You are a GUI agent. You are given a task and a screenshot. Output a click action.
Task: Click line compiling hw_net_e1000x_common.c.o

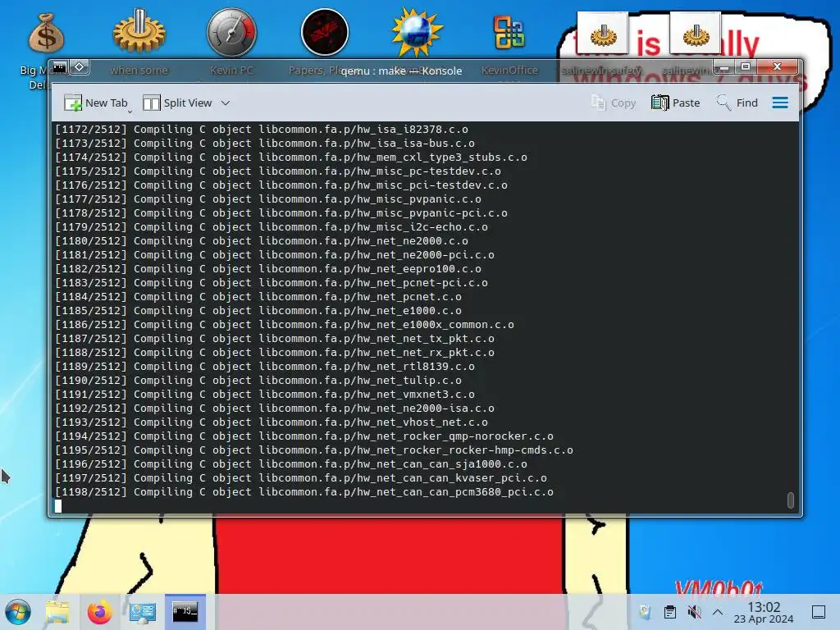tap(285, 324)
